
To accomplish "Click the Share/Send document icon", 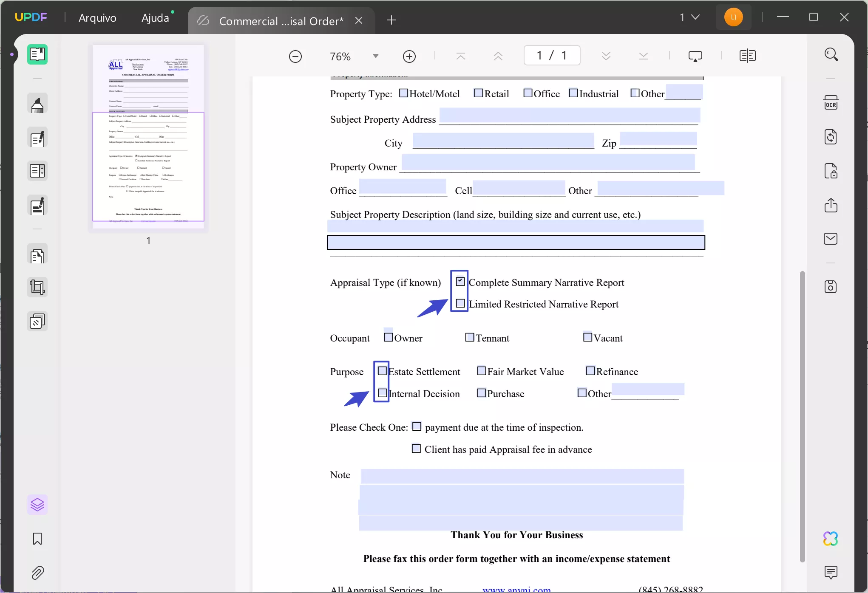I will click(x=831, y=204).
